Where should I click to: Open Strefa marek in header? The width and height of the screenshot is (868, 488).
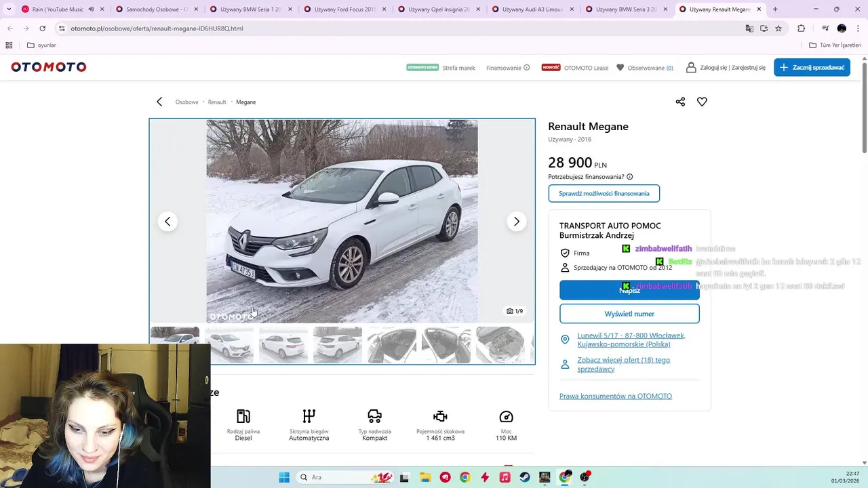(441, 68)
